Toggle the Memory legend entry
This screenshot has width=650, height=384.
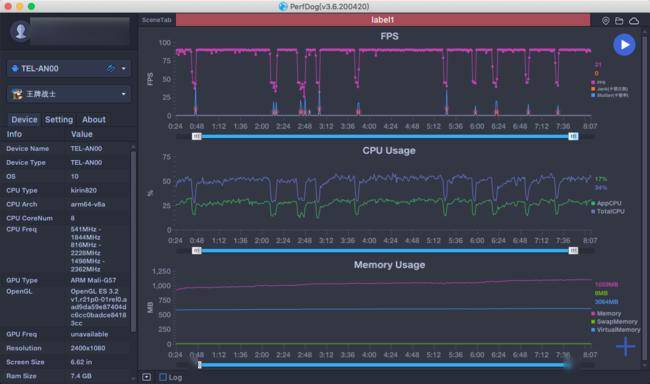pyautogui.click(x=606, y=314)
